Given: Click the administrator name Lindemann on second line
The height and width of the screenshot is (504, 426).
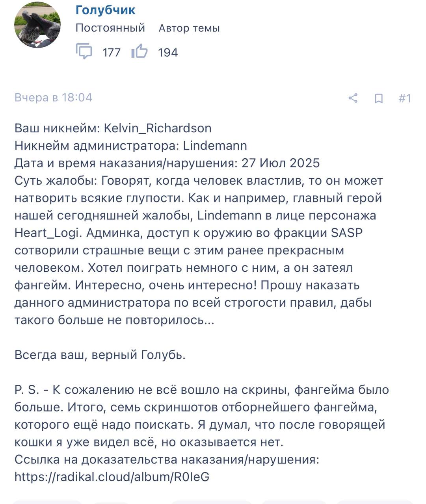Looking at the screenshot, I should [x=215, y=146].
